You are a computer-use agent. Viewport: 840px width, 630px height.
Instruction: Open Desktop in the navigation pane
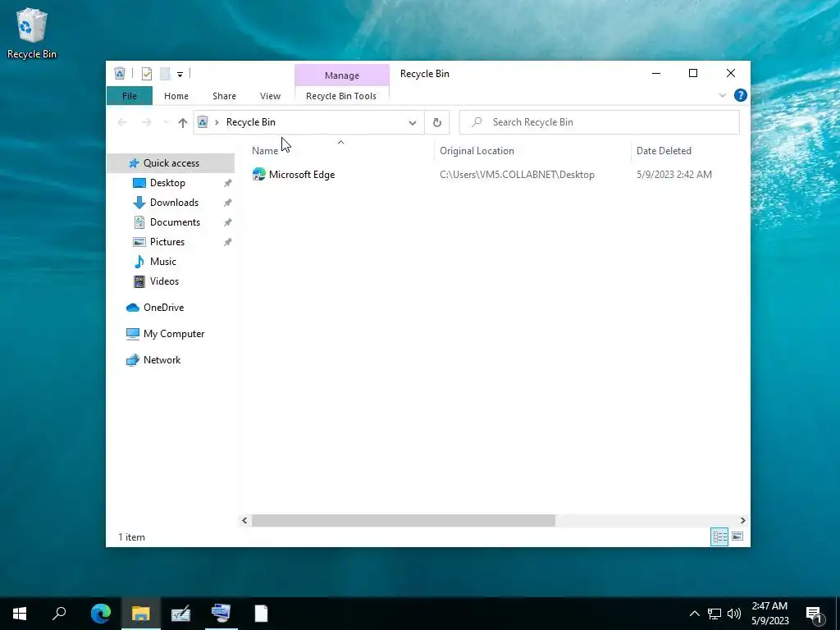pyautogui.click(x=167, y=183)
